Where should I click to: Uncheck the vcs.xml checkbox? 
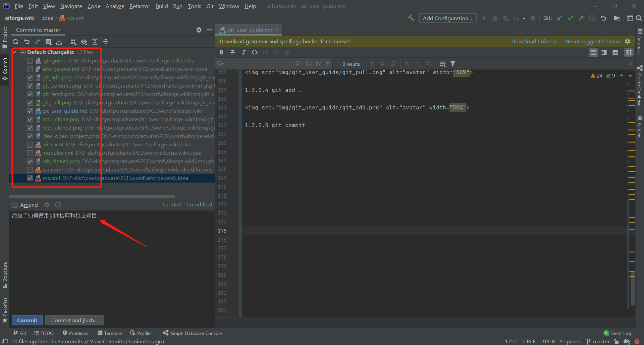[30, 178]
